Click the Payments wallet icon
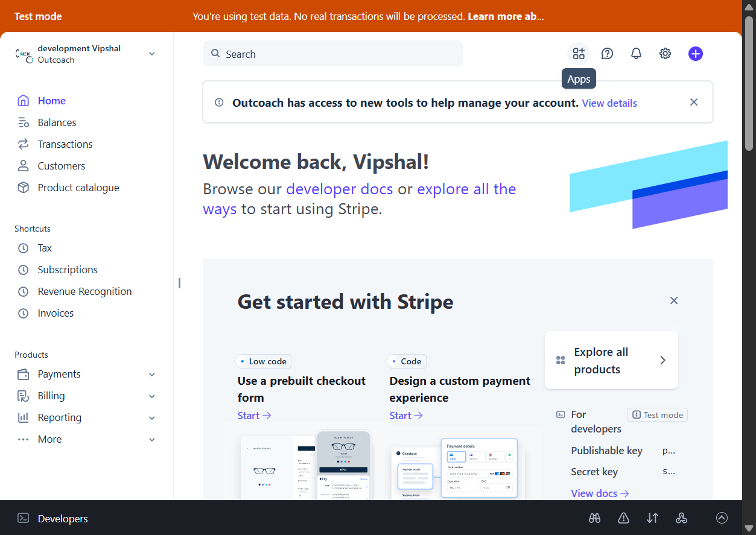 click(x=23, y=374)
